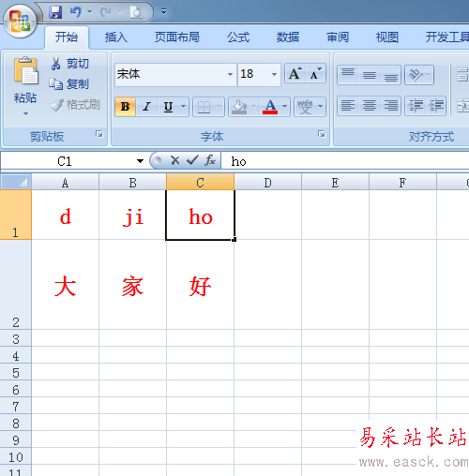This screenshot has width=469, height=476.
Task: Click the fx insert function icon
Action: (210, 160)
